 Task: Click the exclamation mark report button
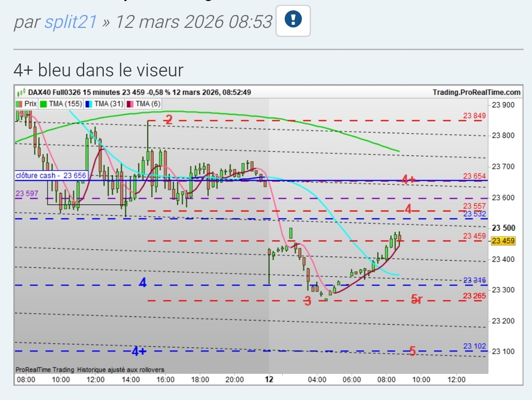293,21
